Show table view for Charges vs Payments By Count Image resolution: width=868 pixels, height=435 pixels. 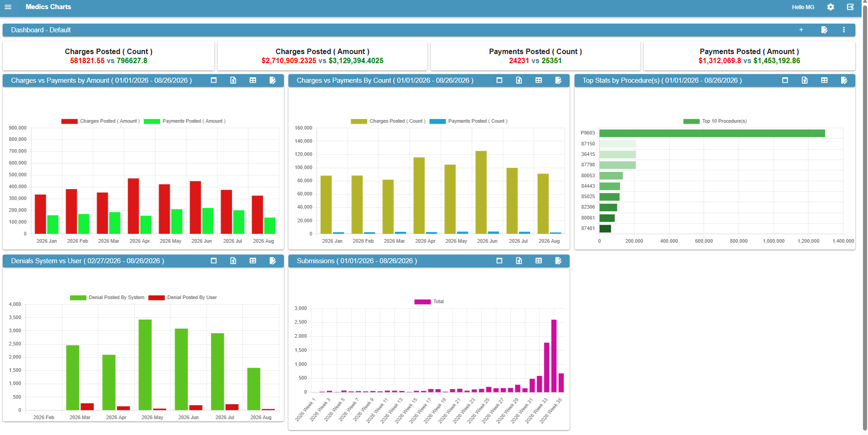coord(539,80)
